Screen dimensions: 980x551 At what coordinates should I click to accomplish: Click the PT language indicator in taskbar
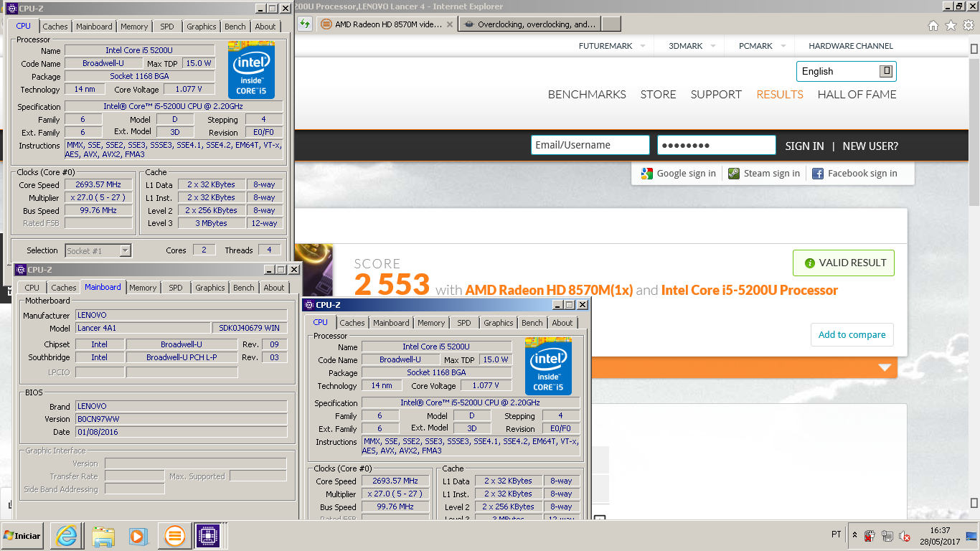[x=836, y=534]
